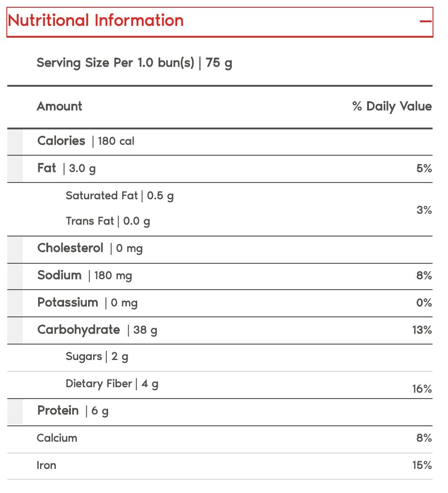
Task: Click the 8% daily value for Sodium
Action: [424, 276]
